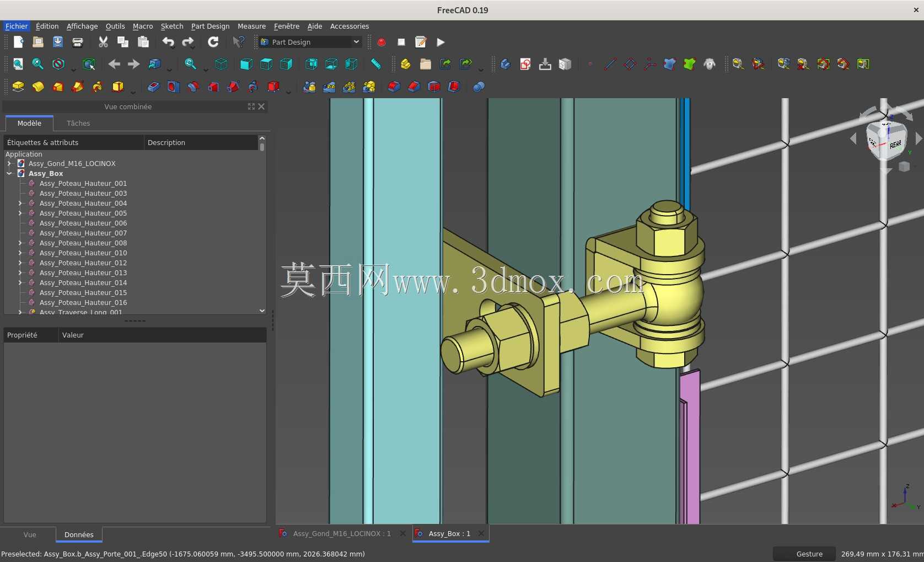Expand Assy_Poteau_Hauteur_005 in the tree
The width and height of the screenshot is (924, 562).
[20, 213]
